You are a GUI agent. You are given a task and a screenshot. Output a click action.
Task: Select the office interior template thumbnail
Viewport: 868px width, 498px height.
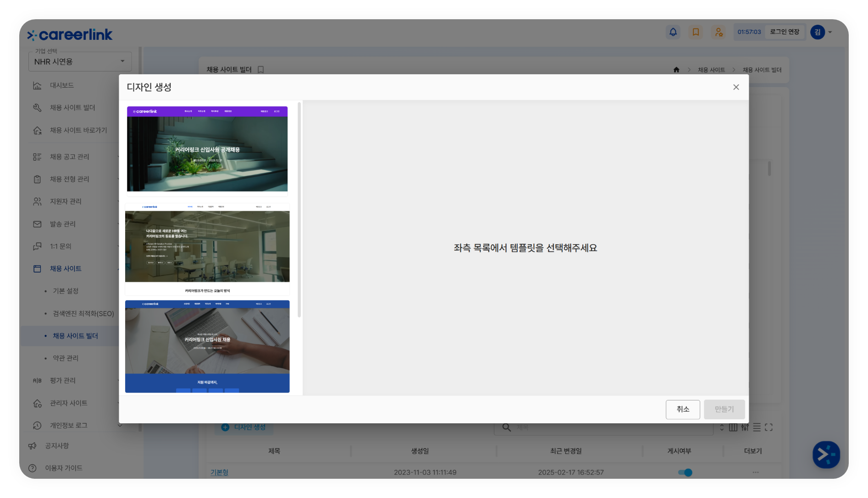pos(207,249)
